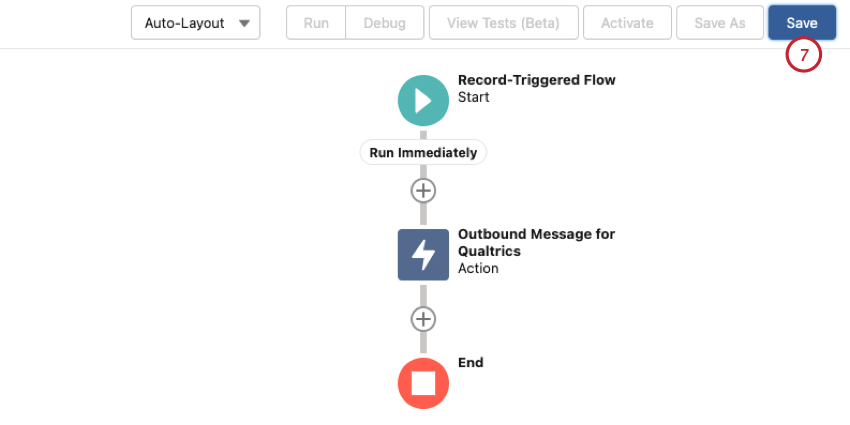The image size is (850, 425).
Task: Add element via plus above End
Action: 423,319
